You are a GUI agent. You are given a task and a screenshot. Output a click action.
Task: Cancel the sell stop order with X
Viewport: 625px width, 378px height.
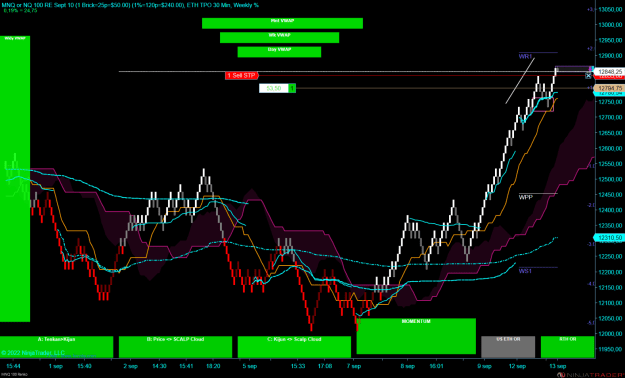coord(588,75)
